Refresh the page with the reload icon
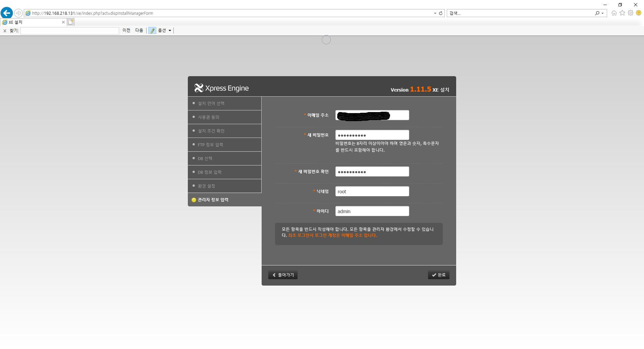This screenshot has width=644, height=349. pyautogui.click(x=441, y=13)
